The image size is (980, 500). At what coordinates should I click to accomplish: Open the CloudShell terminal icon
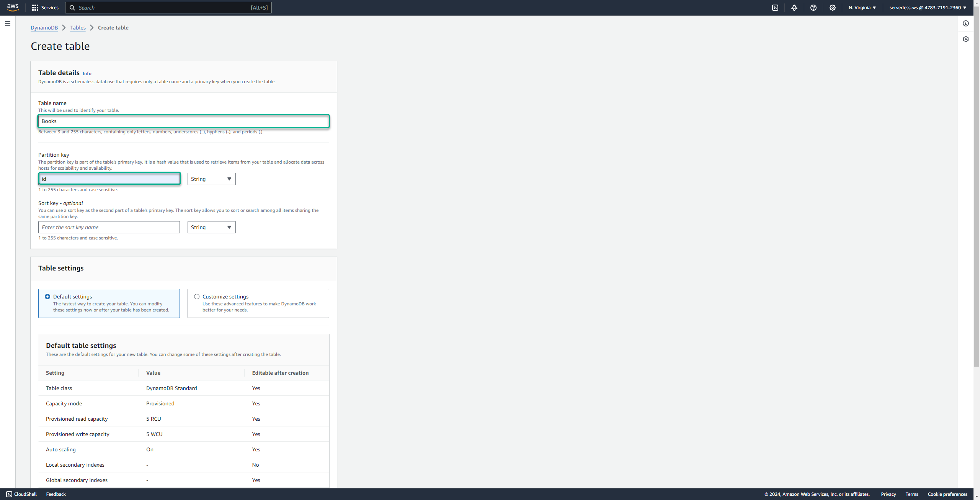coord(9,493)
